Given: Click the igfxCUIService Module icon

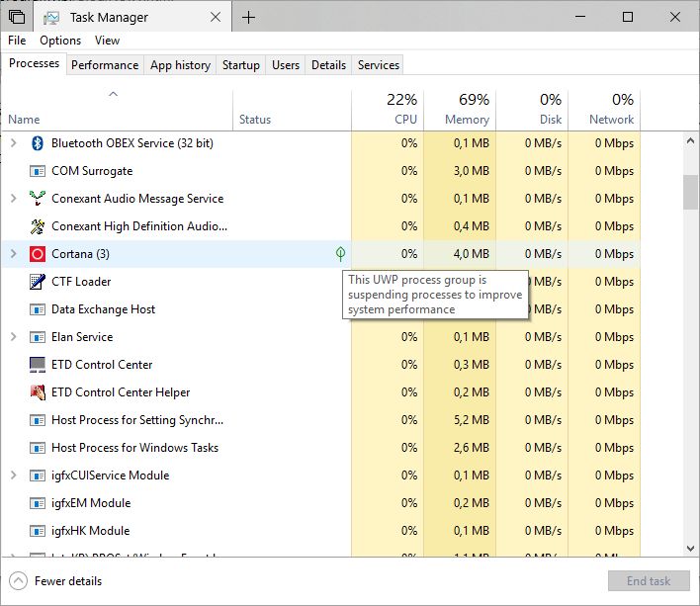Looking at the screenshot, I should pyautogui.click(x=38, y=476).
